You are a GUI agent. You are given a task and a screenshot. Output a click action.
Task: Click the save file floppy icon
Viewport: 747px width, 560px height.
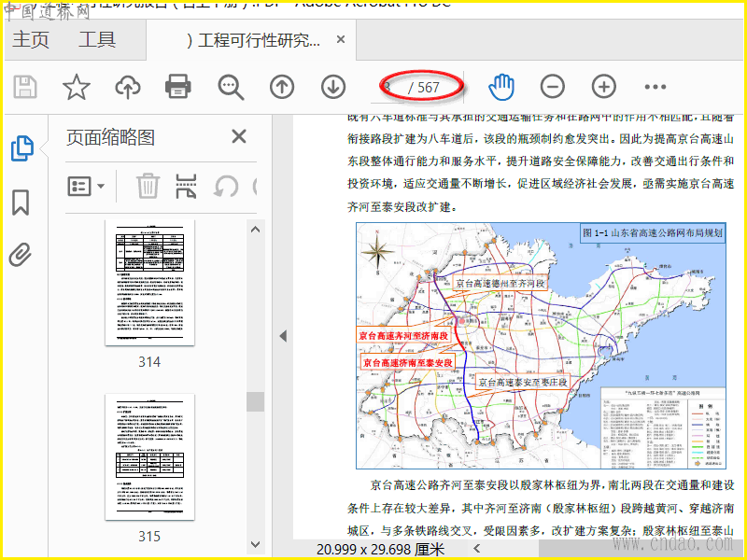[x=25, y=87]
